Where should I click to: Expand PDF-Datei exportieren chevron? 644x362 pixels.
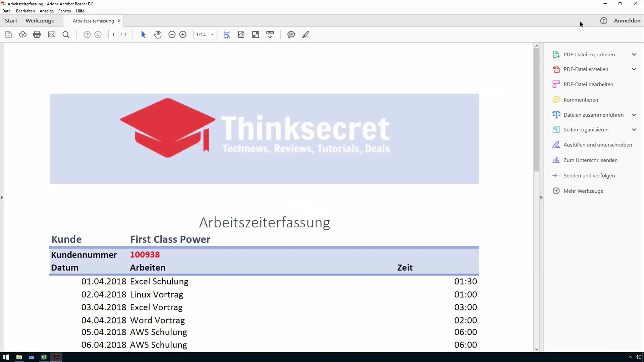(x=634, y=55)
